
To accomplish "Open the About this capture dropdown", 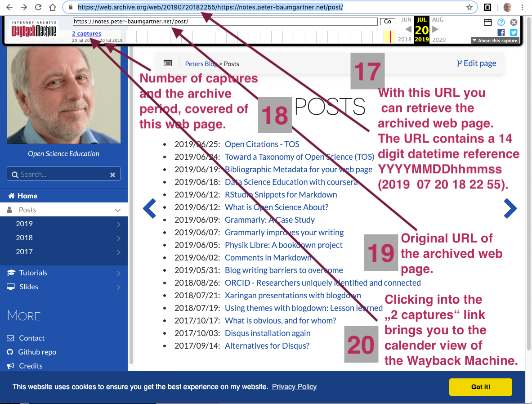I will coord(495,40).
